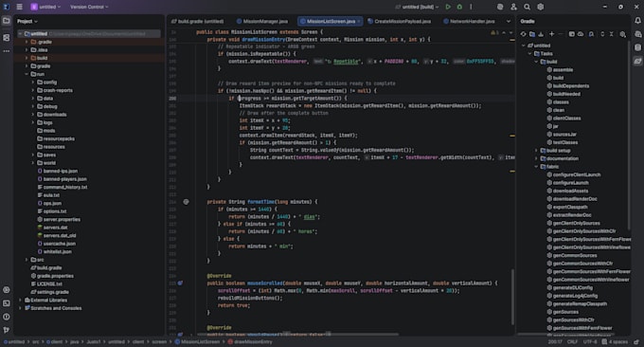The image size is (644, 347).
Task: Reload all Gradle projects
Action: [x=523, y=34]
